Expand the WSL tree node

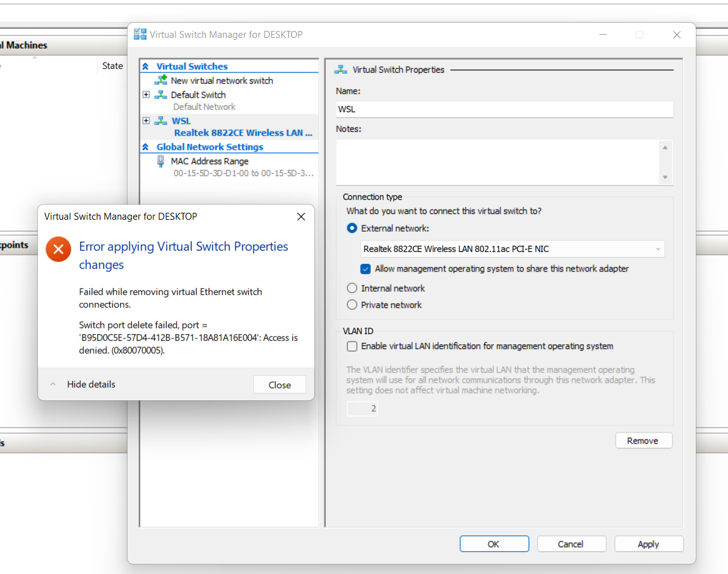146,121
